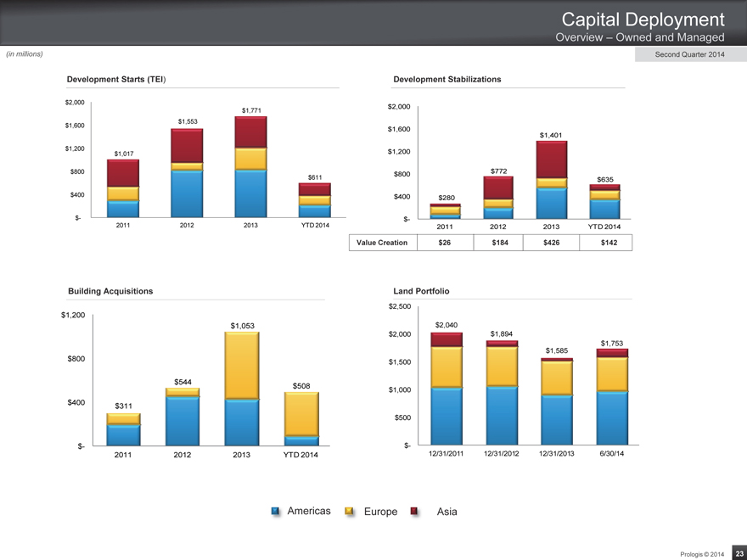
Task: Click the yellow Europe legend icon
Action: 349,512
